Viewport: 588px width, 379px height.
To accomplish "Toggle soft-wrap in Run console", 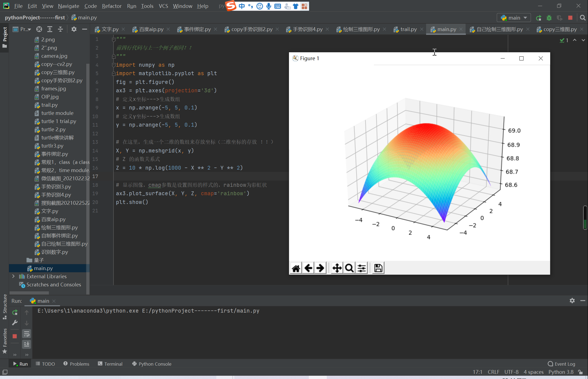I will coord(27,334).
